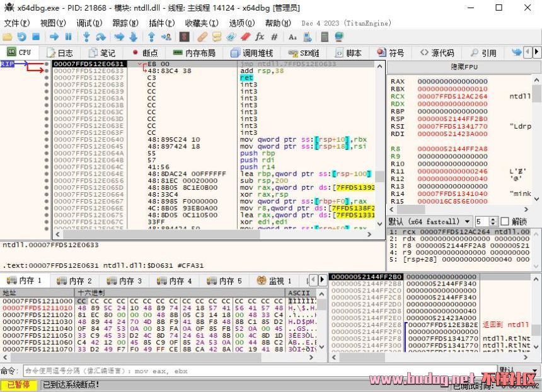Switch to the 笔记 tab
The width and height of the screenshot is (542, 392).
102,53
